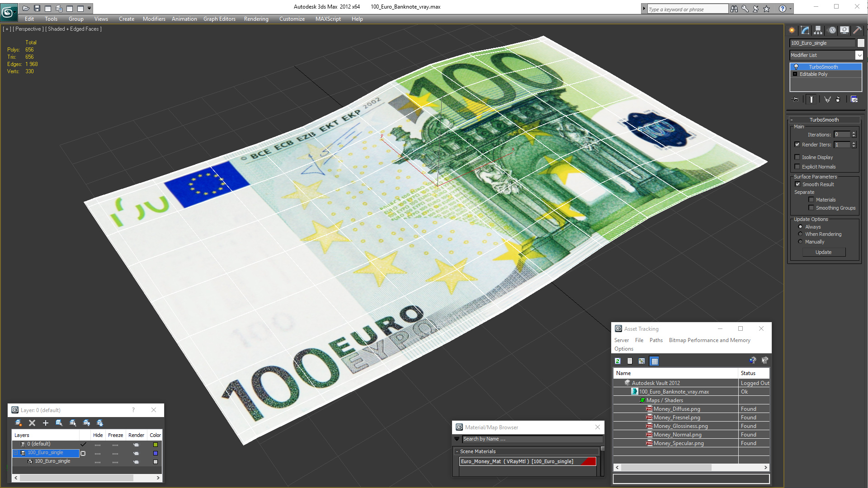
Task: Click the Subscription Center key icon
Action: [x=745, y=9]
